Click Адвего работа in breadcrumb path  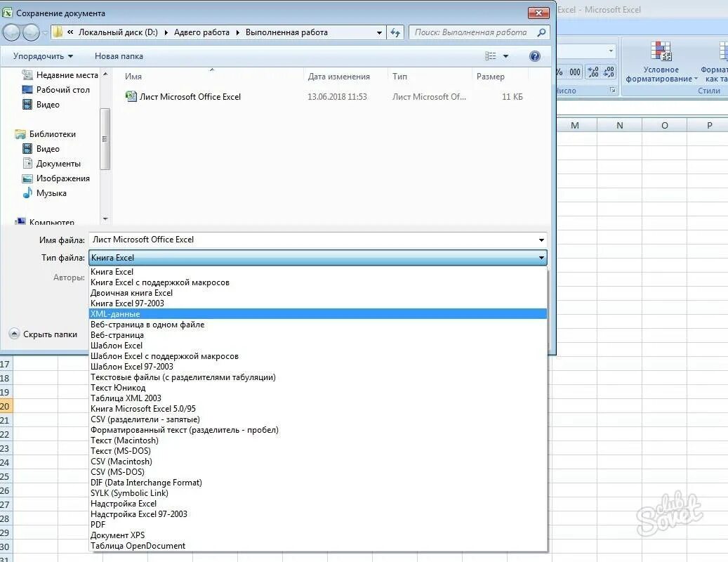coord(201,32)
